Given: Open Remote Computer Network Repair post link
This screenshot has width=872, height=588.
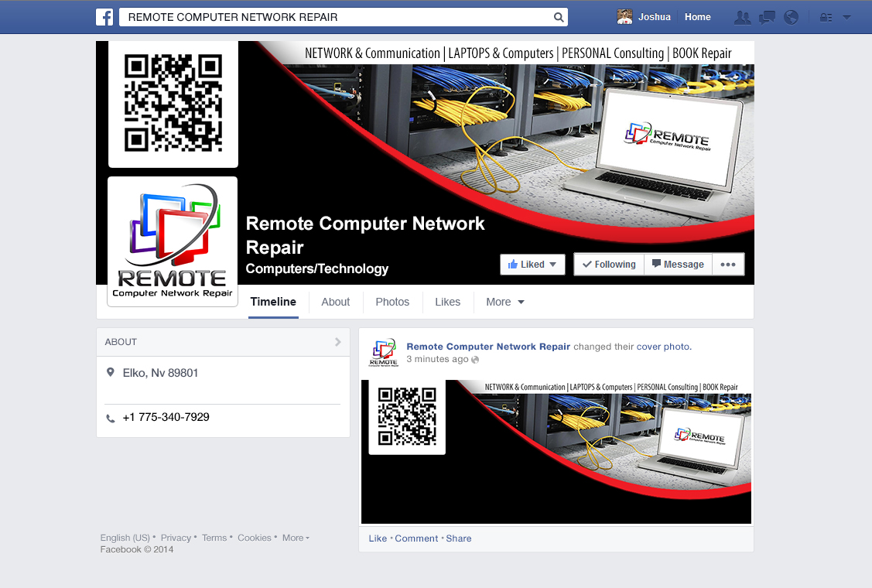Looking at the screenshot, I should point(488,346).
